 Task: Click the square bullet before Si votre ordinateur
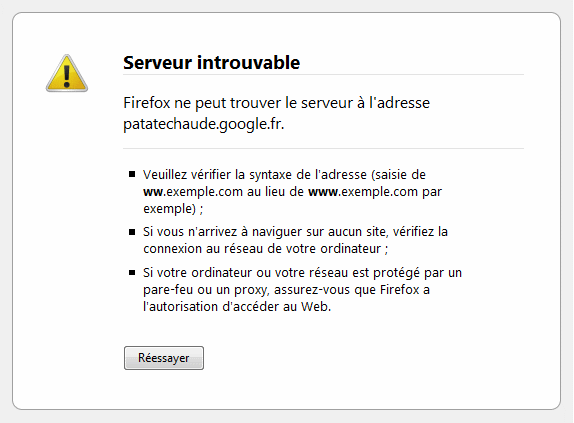(132, 273)
